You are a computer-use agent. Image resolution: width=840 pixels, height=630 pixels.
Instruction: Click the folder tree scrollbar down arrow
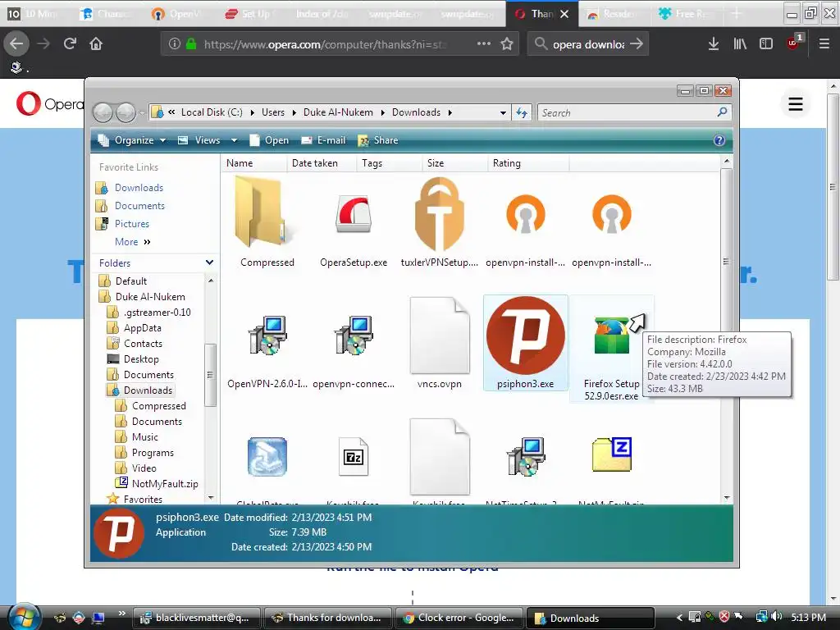click(211, 498)
